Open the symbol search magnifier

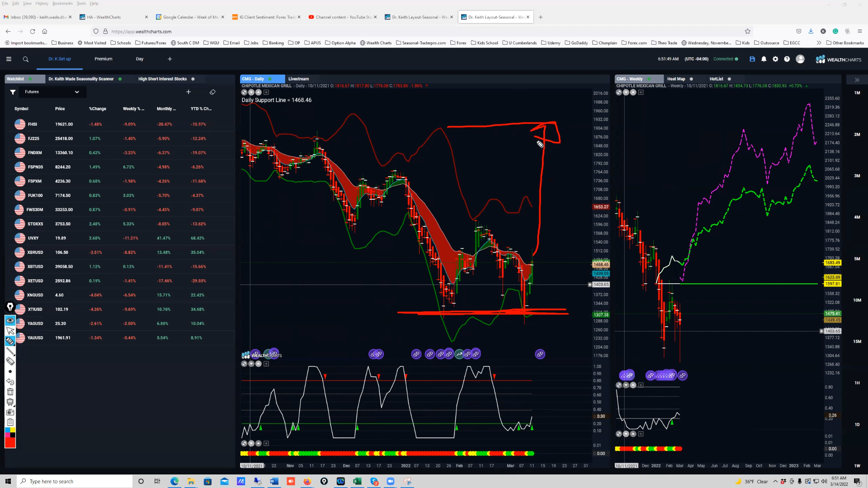tap(26, 59)
